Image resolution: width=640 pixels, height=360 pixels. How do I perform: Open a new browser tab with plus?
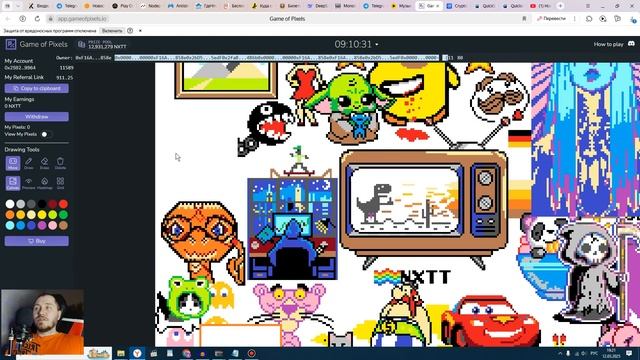[x=560, y=6]
